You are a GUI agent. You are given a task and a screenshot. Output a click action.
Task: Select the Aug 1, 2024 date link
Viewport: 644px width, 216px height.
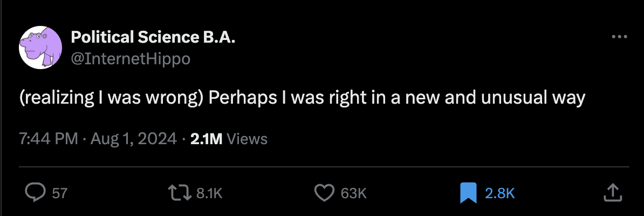(133, 139)
